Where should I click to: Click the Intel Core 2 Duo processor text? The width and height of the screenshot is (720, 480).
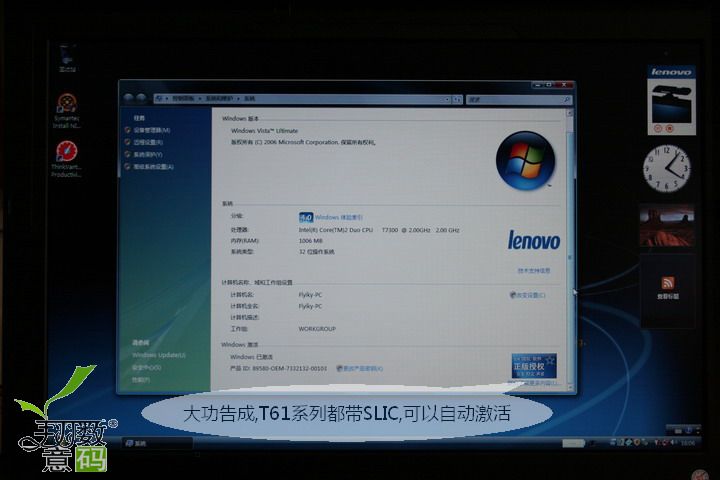click(379, 230)
